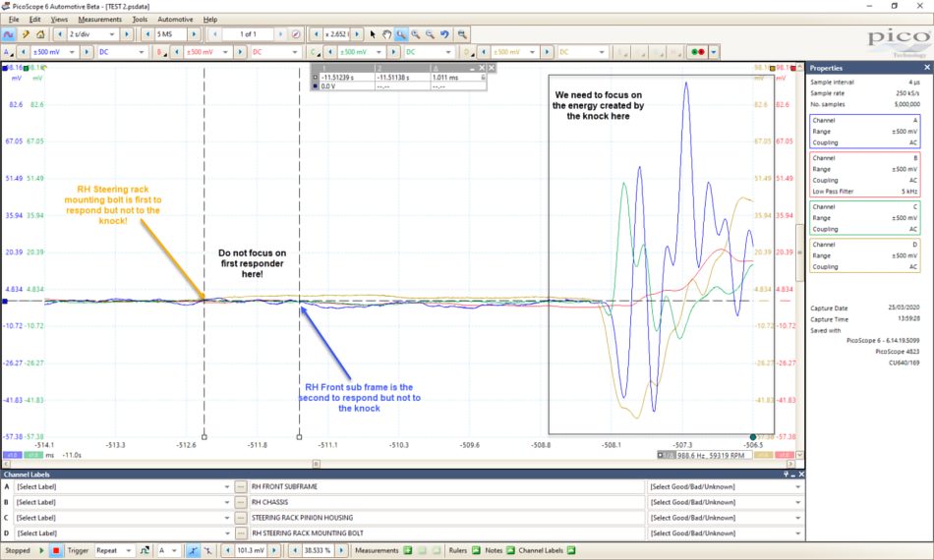Decrease pre-trigger 38.533 % arrow
Viewport: 934px width, 560px height.
pos(295,550)
